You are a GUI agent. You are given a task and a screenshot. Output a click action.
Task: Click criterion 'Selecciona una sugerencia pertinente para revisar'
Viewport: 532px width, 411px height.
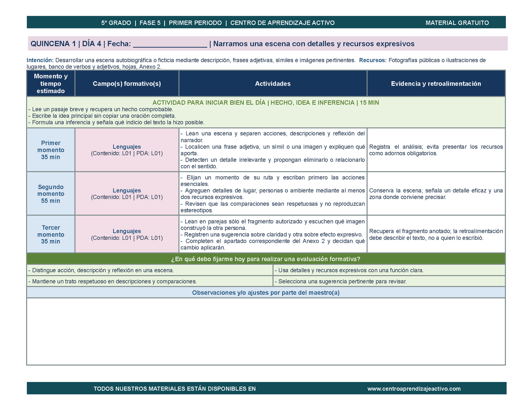[x=341, y=281]
